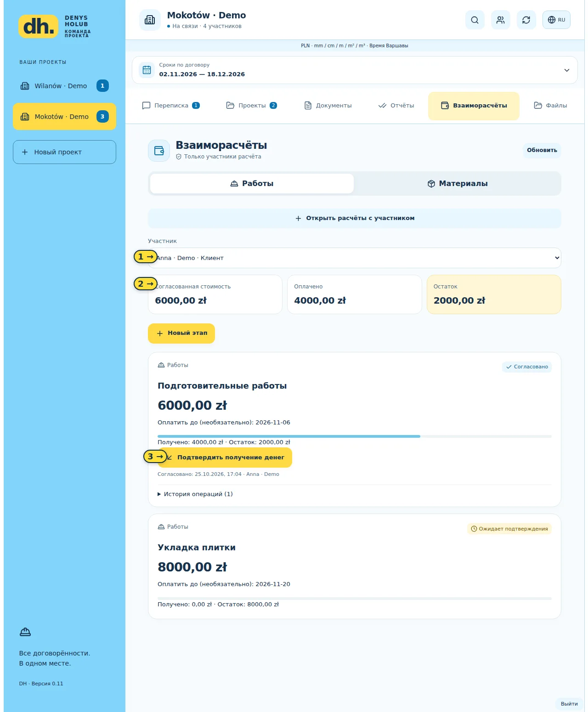Open the Участник dropdown Anna · Demo · Клиент
Viewport: 588px width, 712px height.
tap(355, 258)
